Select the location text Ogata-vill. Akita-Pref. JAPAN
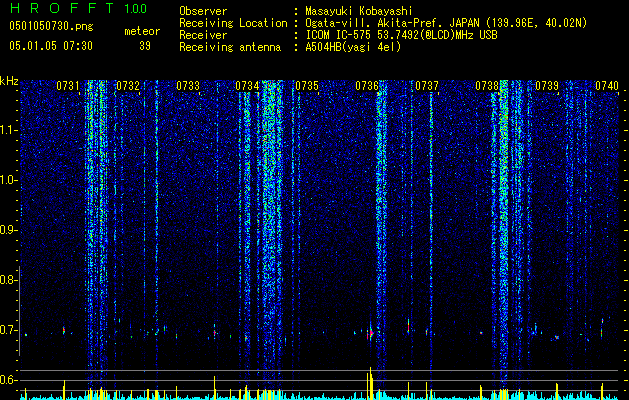This screenshot has width=629, height=400. coord(392,23)
